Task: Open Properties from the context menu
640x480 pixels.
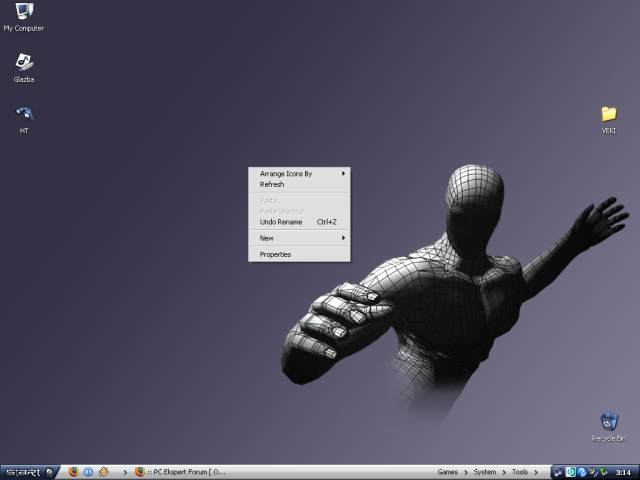Action: point(275,255)
